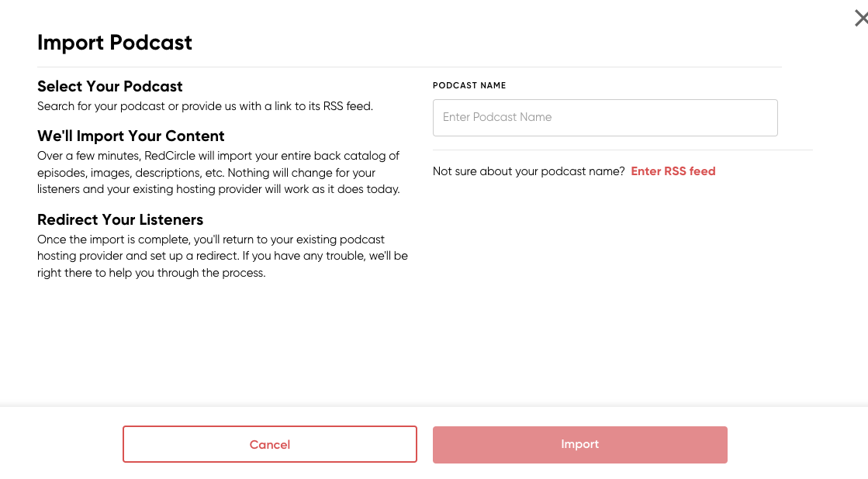
Task: Click the We'll Import Your Content heading
Action: pyautogui.click(x=130, y=136)
